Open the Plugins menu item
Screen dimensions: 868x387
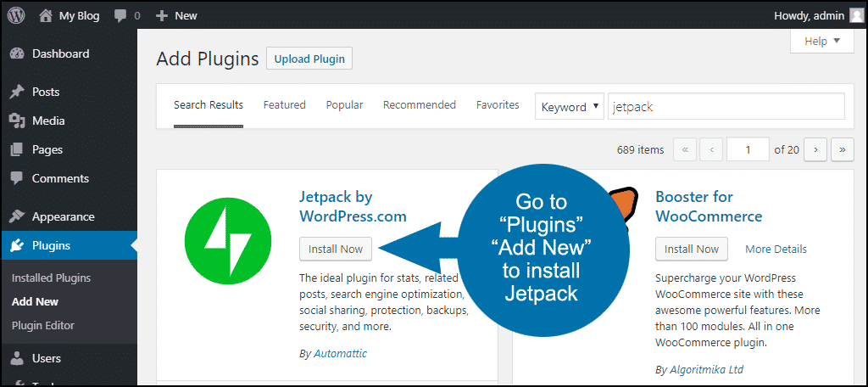click(69, 245)
